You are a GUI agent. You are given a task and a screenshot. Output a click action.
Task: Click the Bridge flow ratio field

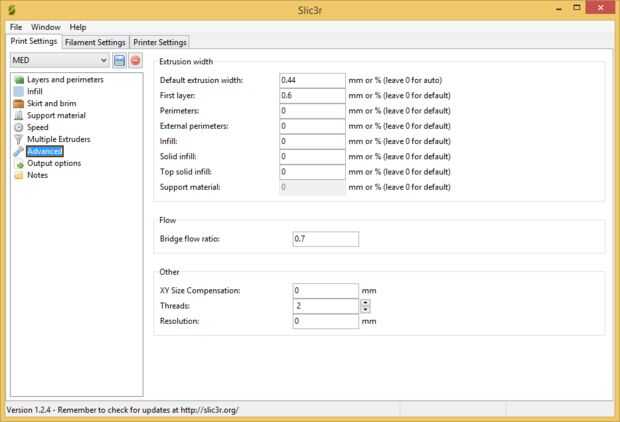pos(326,239)
